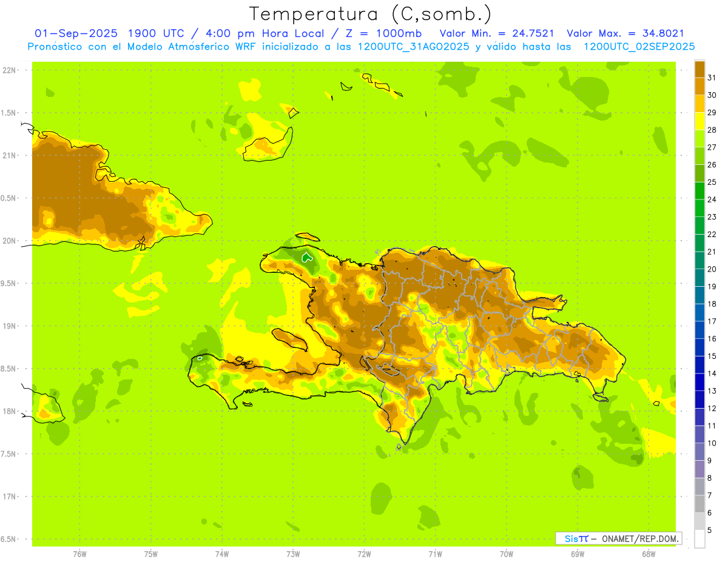Click the '21N' latitude label

point(10,156)
